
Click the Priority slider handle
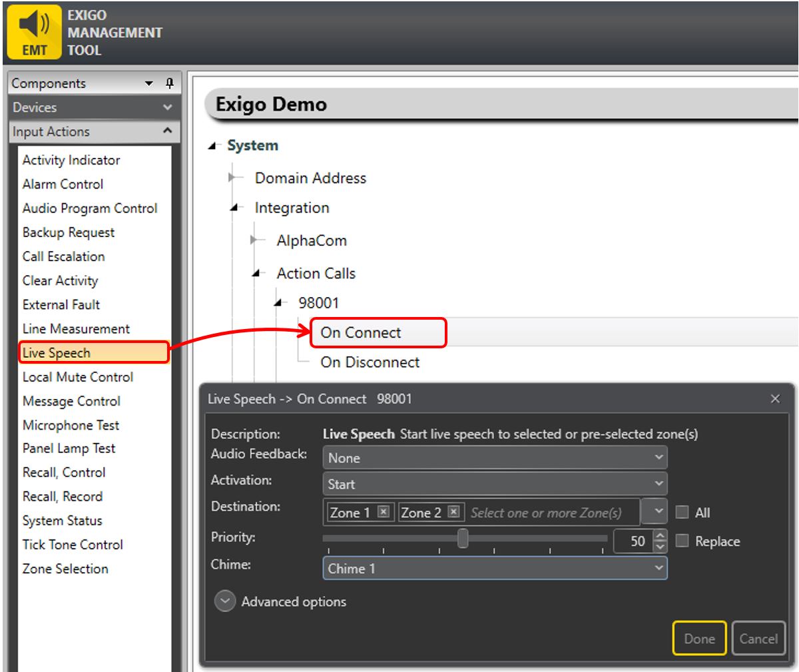coord(463,538)
